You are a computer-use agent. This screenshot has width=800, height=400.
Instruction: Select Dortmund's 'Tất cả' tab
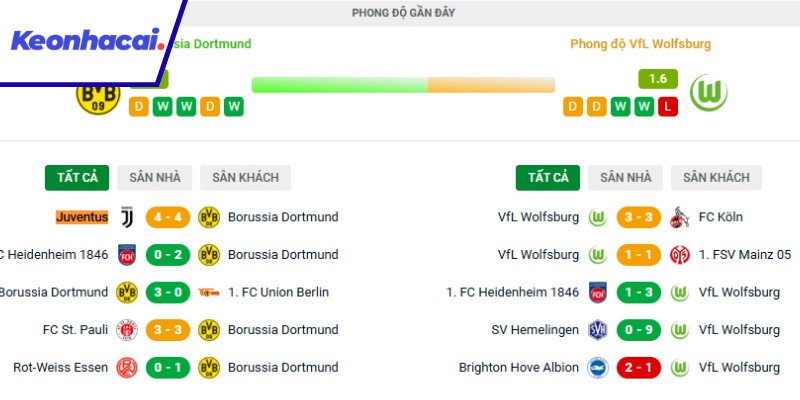77,178
